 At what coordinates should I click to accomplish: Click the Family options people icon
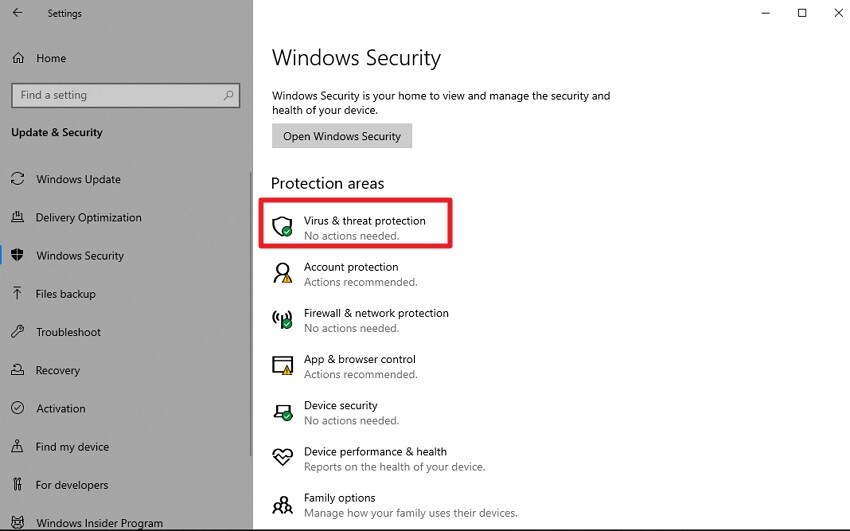point(282,505)
